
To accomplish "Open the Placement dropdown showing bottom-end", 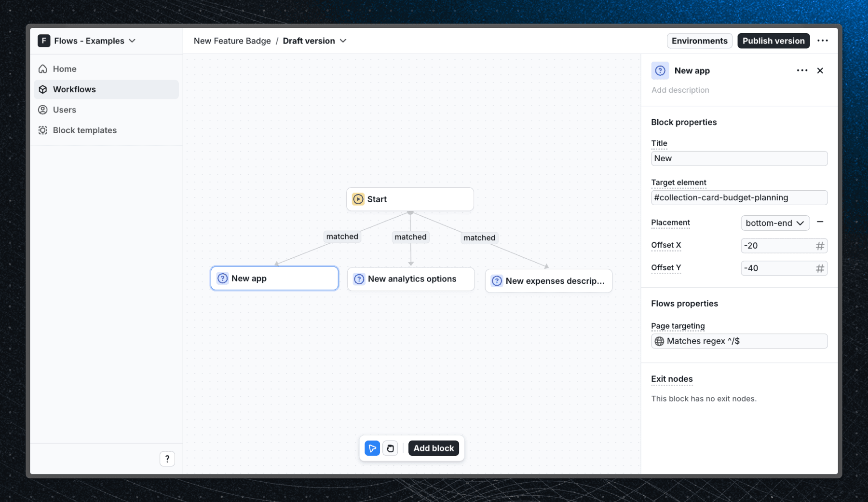I will [775, 223].
